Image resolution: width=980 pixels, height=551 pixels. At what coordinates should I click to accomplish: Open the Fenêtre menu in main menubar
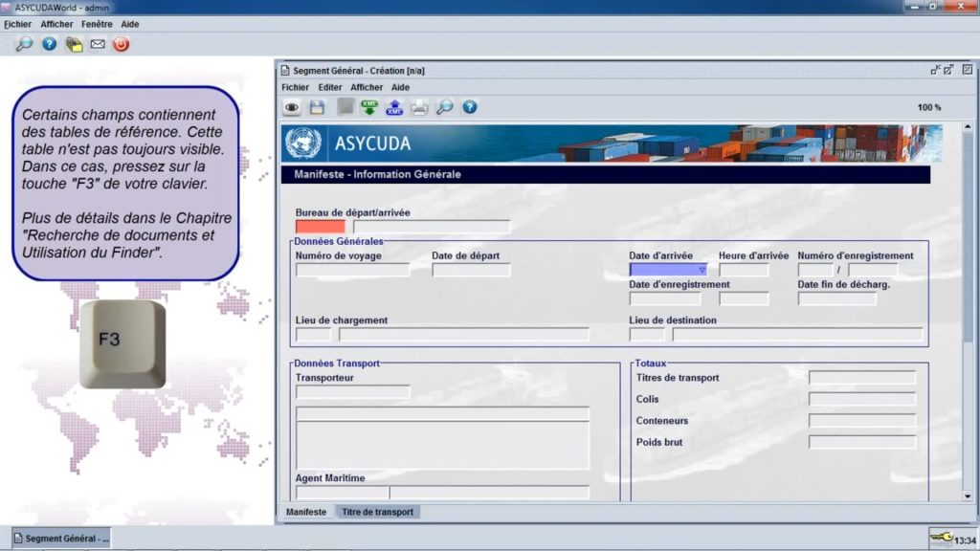point(97,24)
